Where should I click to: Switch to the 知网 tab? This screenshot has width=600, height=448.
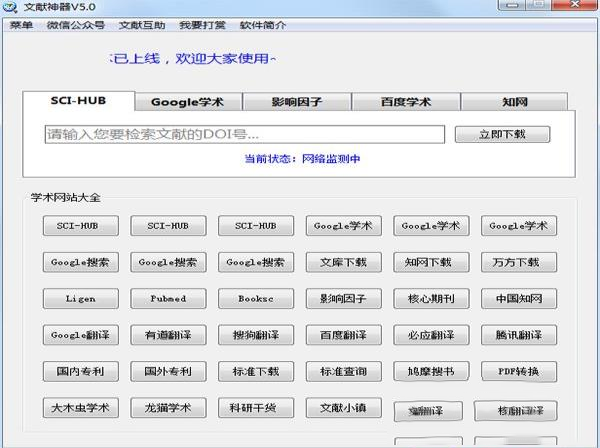tap(515, 102)
